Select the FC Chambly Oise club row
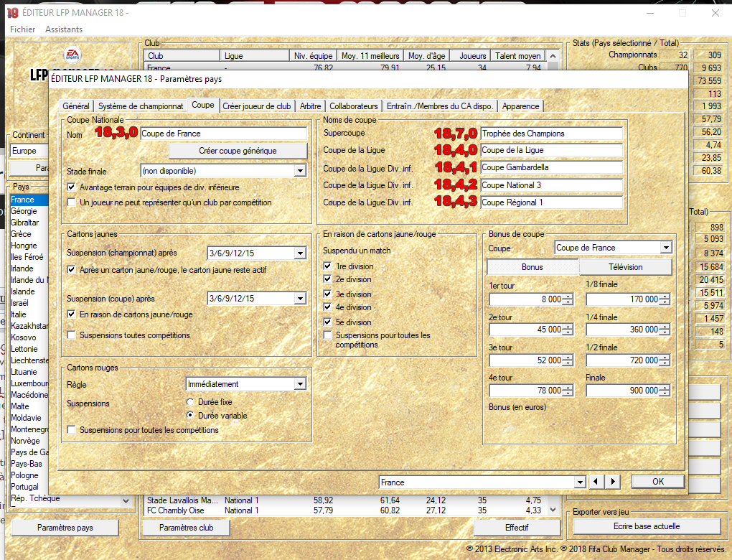Image resolution: width=732 pixels, height=560 pixels. [344, 510]
